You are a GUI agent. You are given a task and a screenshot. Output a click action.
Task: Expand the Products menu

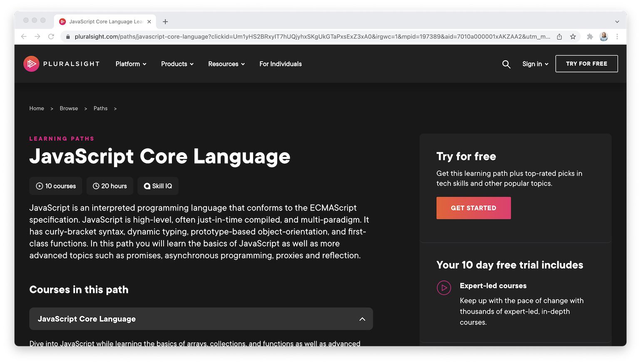177,64
